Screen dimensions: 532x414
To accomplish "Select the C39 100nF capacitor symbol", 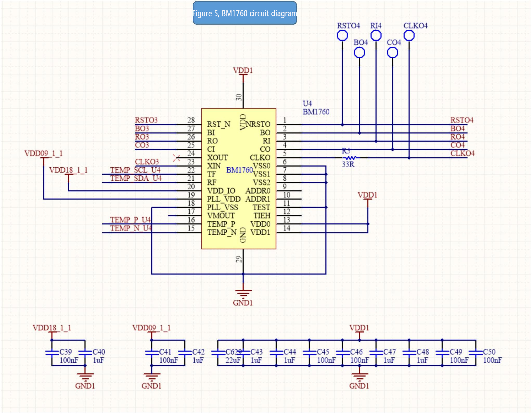I will [52, 353].
